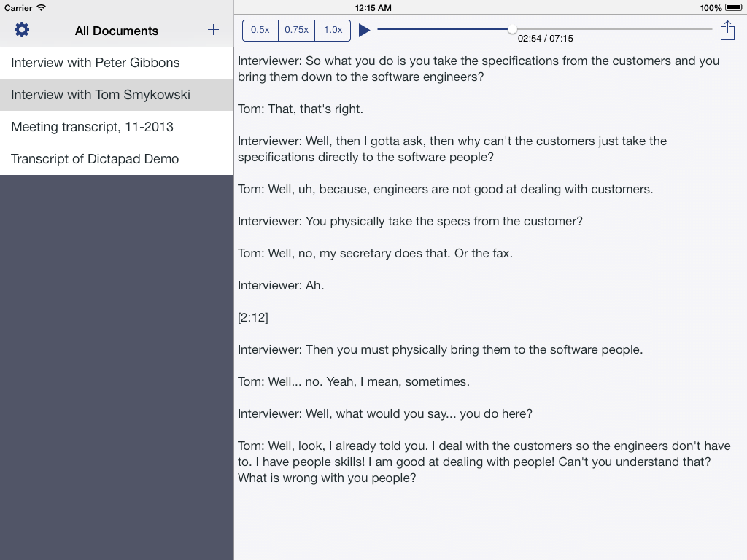Viewport: 747px width, 560px height.
Task: Click "what would you say... you do here?" line
Action: tap(385, 414)
